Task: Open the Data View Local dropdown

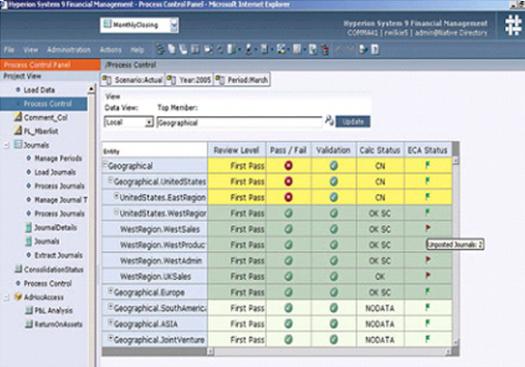Action: 149,122
